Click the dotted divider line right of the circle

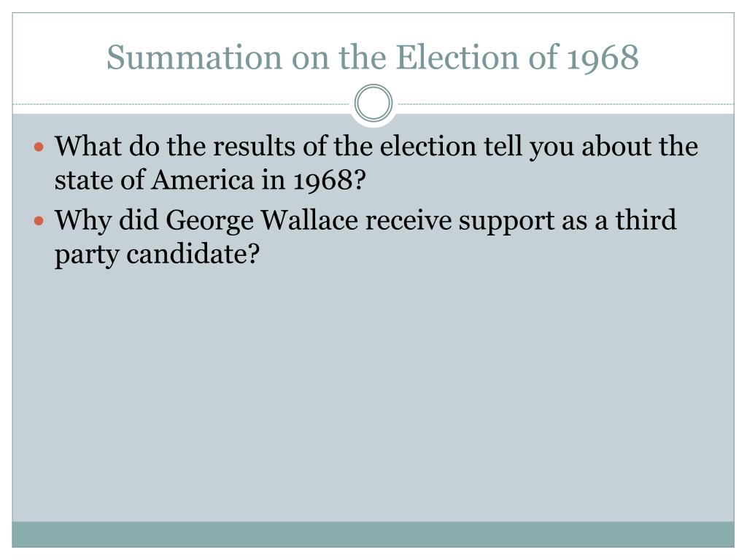coord(564,104)
